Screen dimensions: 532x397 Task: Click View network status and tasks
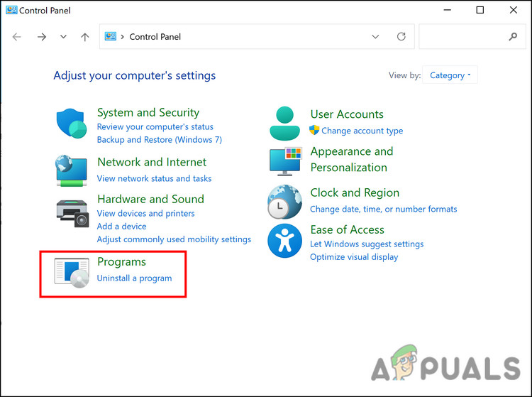click(154, 178)
